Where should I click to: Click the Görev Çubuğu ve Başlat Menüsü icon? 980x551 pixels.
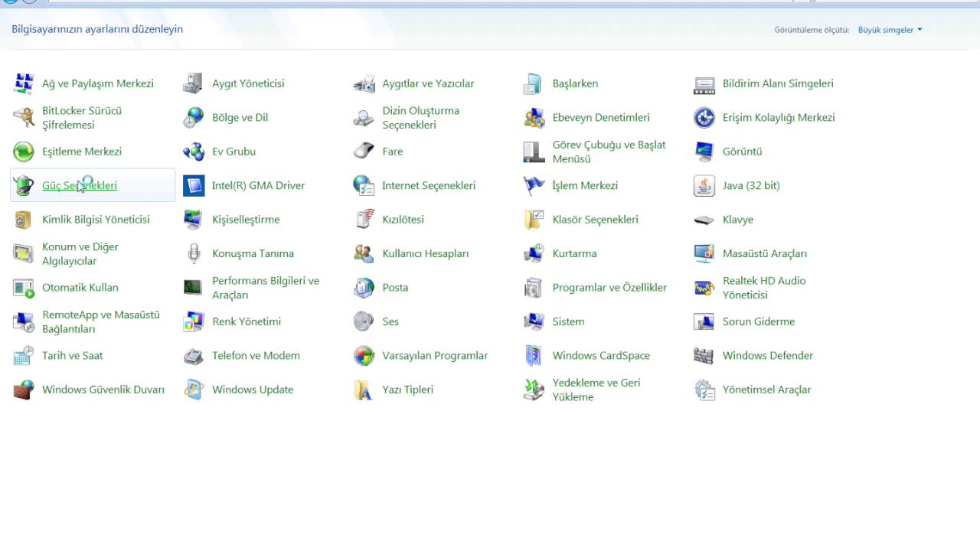coord(534,152)
